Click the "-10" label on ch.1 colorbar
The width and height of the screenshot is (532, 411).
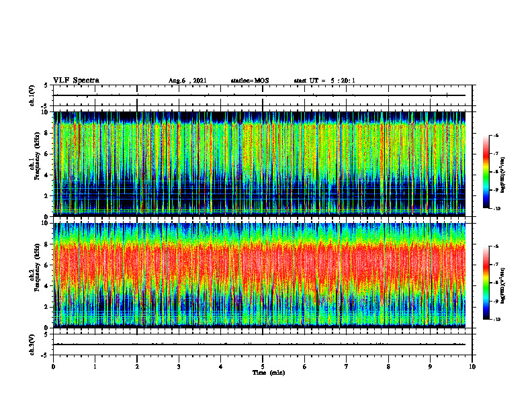(x=496, y=209)
